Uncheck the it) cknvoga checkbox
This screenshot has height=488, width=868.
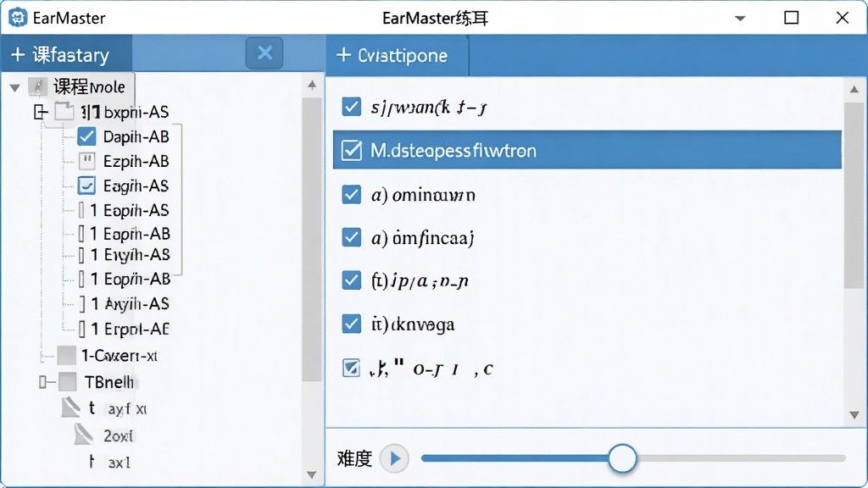352,324
